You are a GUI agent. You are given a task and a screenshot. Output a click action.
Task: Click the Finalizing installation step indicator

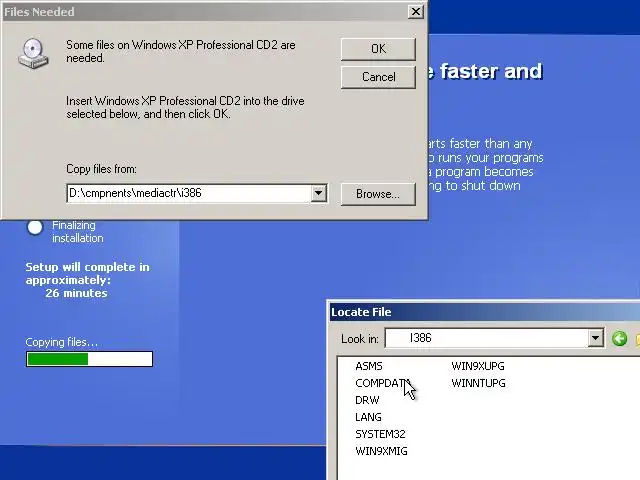[35, 227]
